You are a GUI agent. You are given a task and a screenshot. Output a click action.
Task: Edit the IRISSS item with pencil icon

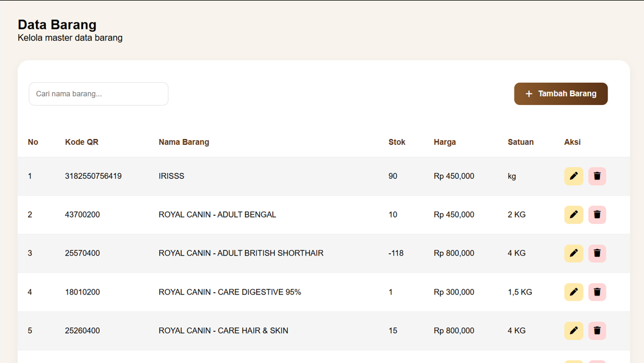(573, 176)
